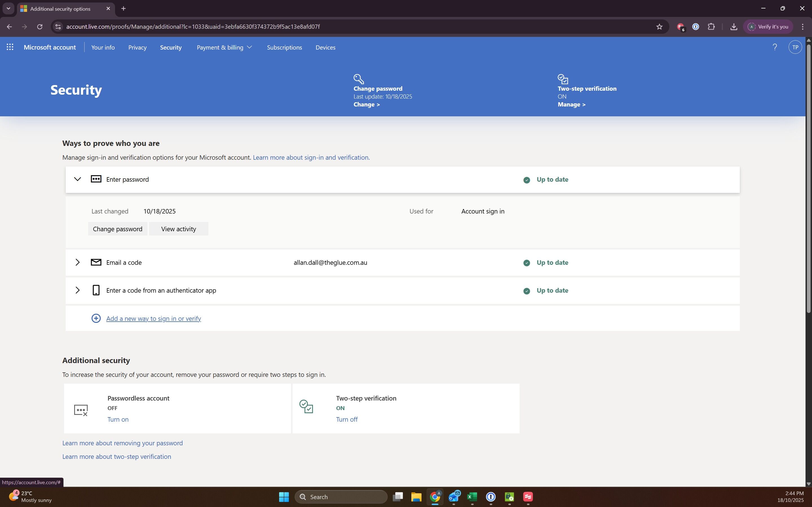Open the browser Extensions puzzle icon
This screenshot has height=507, width=812.
click(711, 27)
